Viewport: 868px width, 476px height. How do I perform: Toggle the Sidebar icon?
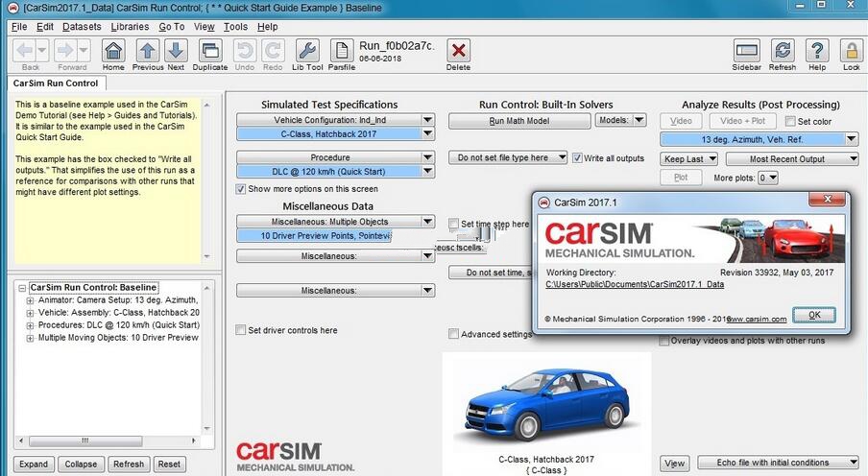[746, 51]
